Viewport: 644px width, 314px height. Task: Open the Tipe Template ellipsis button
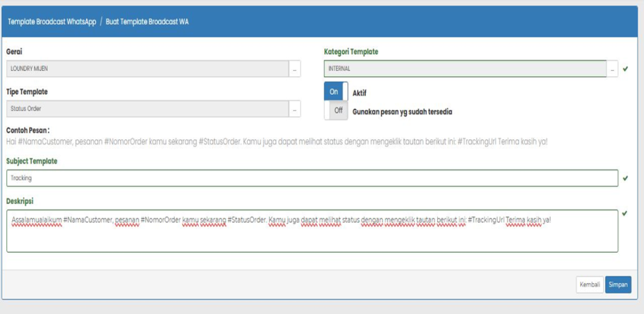pos(294,109)
